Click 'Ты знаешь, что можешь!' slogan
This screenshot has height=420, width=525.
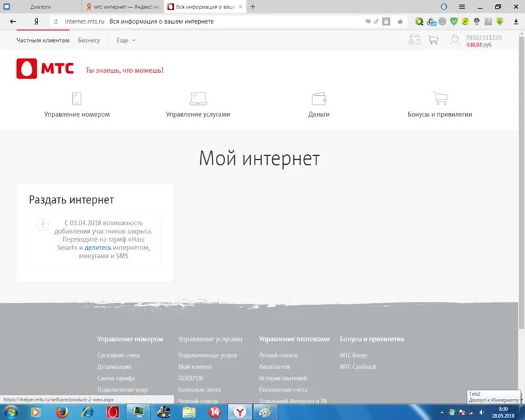125,70
